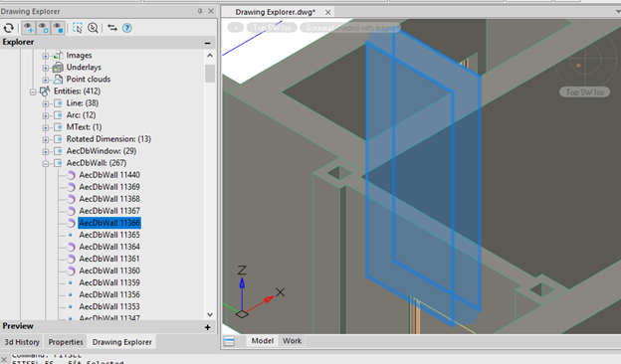Select AecDbWall 11364

tap(109, 247)
